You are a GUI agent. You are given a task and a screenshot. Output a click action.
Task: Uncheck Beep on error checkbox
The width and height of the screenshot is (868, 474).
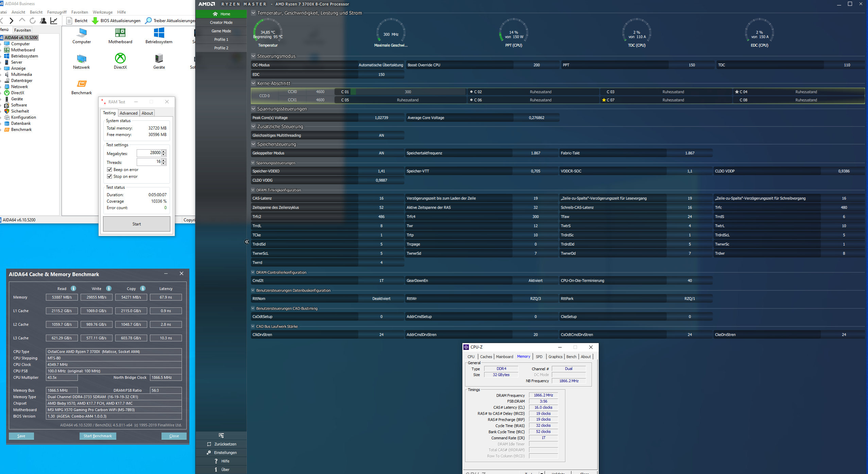click(109, 169)
